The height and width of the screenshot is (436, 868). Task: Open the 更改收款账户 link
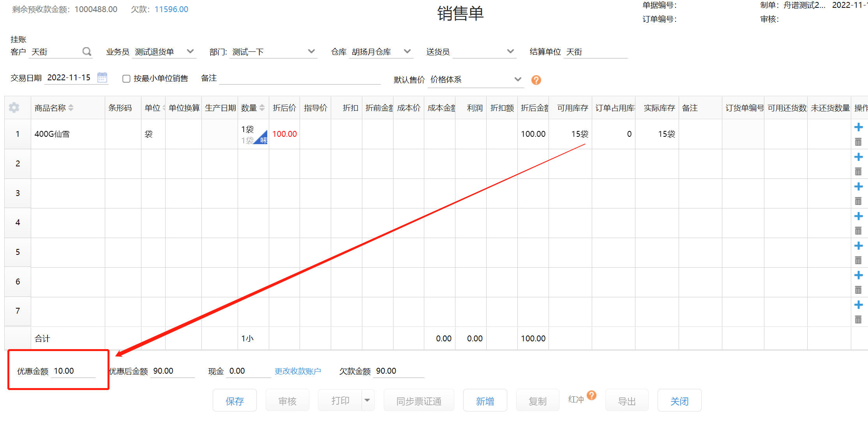click(298, 371)
